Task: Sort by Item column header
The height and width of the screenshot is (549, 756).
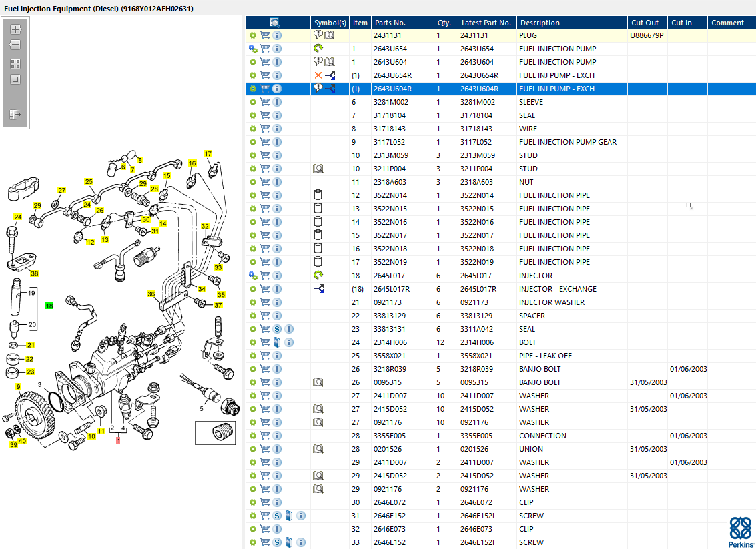Action: (x=360, y=23)
